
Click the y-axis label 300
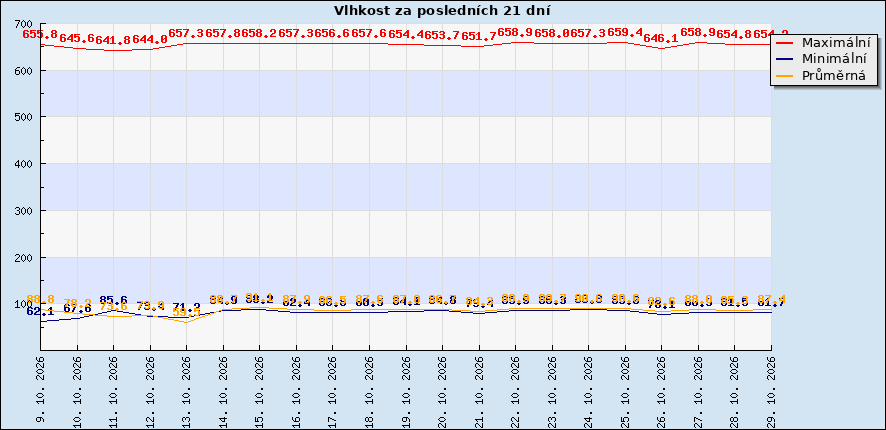click(24, 211)
